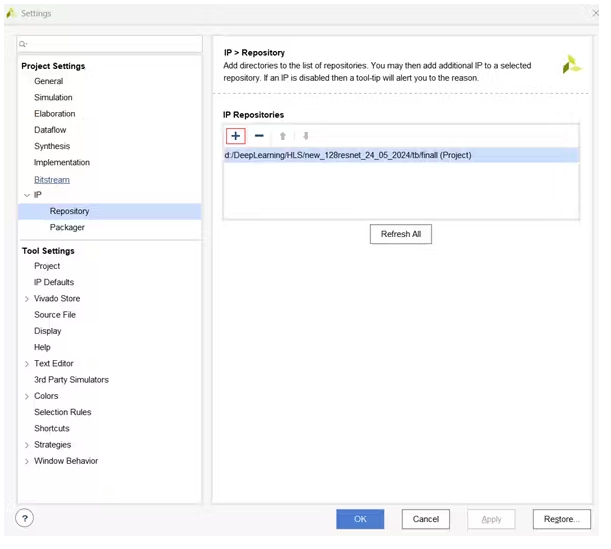Expand the Text Editor node
The width and height of the screenshot is (611, 549).
tap(26, 364)
